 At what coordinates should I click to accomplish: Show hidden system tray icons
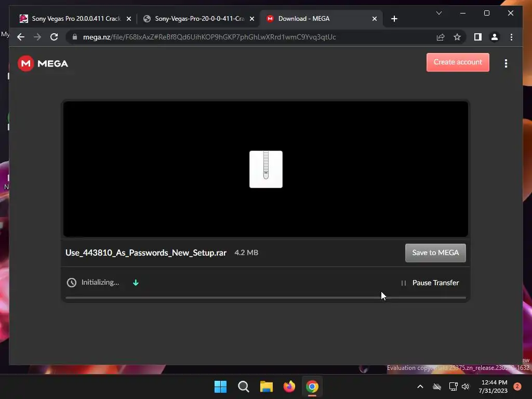(420, 387)
